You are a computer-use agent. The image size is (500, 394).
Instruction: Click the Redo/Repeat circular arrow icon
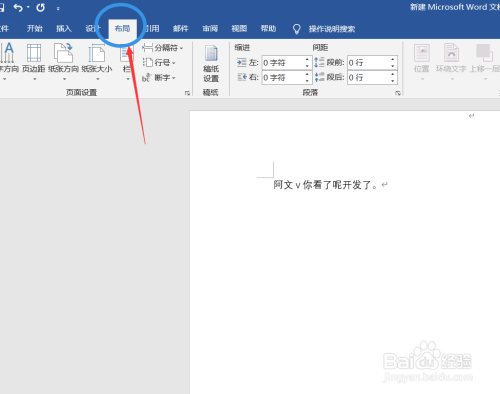[x=41, y=8]
